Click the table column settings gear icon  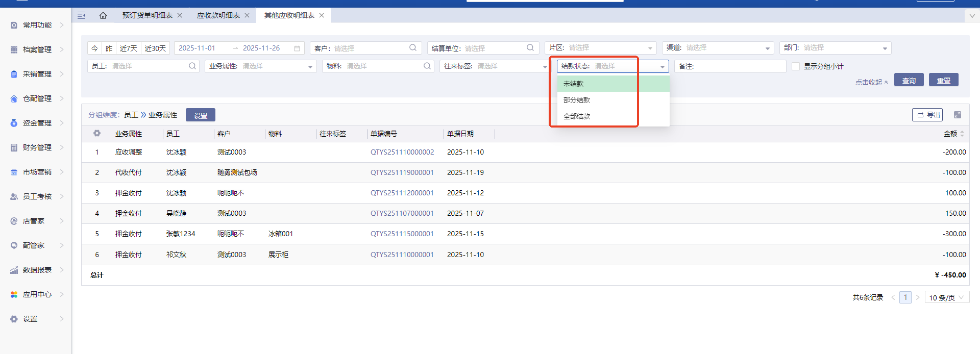[97, 134]
